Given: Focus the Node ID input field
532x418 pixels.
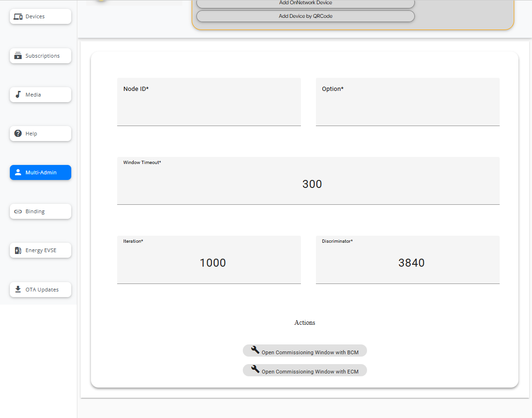Looking at the screenshot, I should click(x=209, y=107).
